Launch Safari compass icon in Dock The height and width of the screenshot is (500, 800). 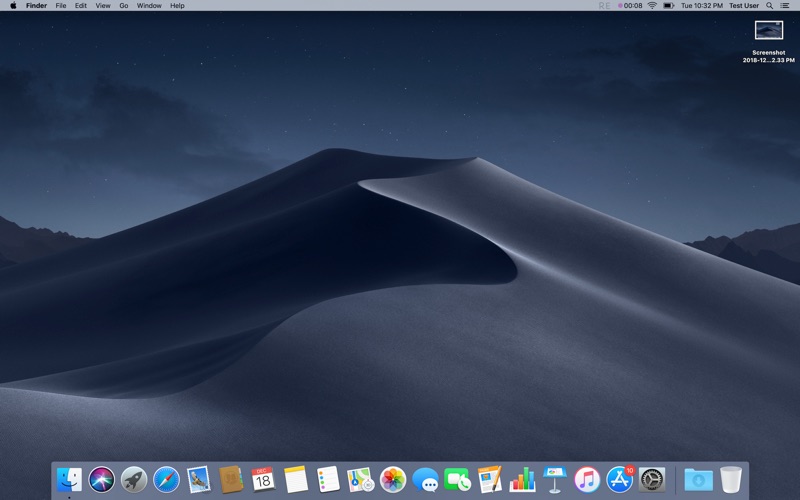[166, 480]
